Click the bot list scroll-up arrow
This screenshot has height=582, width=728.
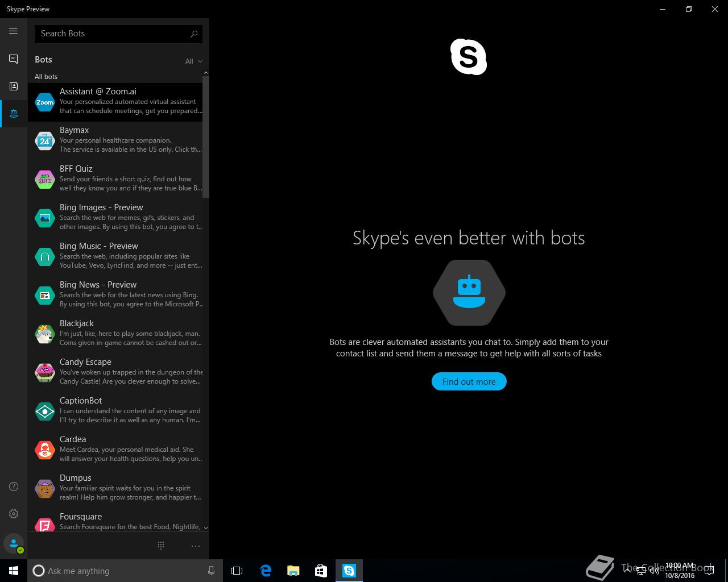(206, 73)
